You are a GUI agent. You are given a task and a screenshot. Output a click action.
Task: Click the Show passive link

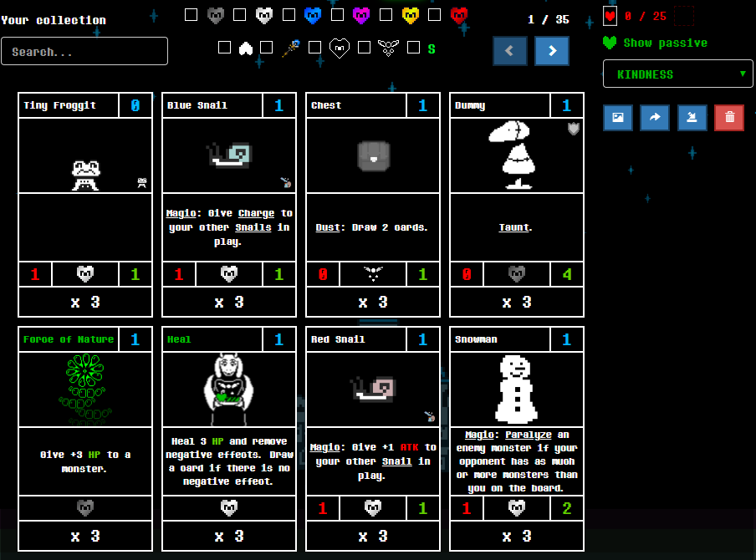pos(665,43)
